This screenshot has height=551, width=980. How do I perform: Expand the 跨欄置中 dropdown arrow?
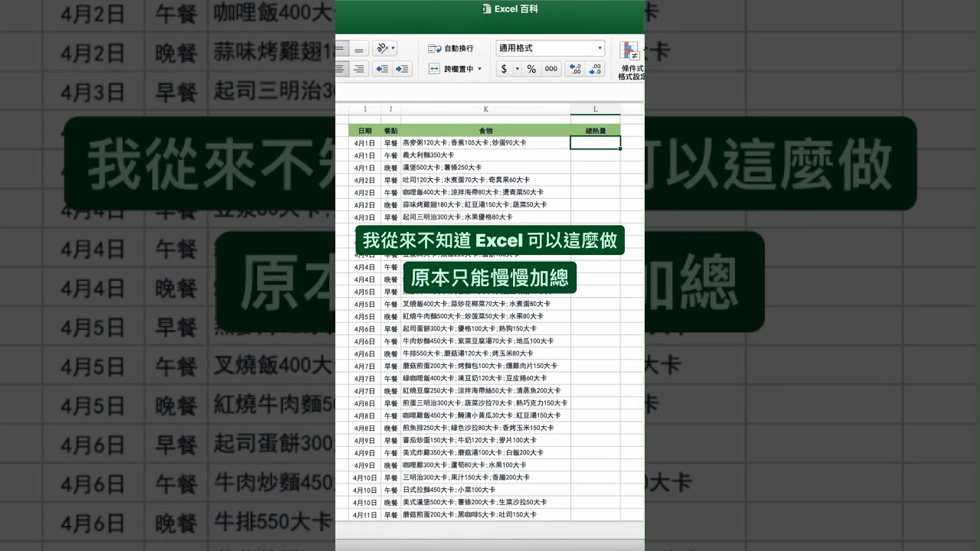click(x=480, y=69)
